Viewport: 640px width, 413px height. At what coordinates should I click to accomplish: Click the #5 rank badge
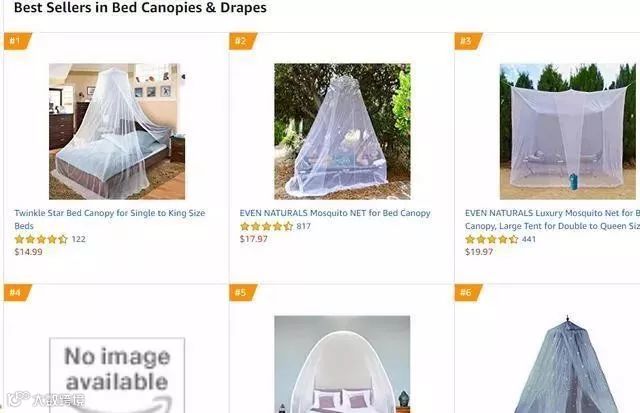(x=243, y=293)
